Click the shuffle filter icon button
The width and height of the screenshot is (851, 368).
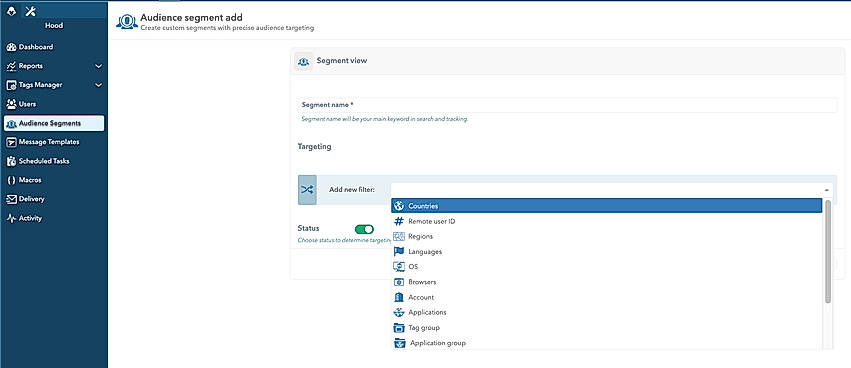307,190
